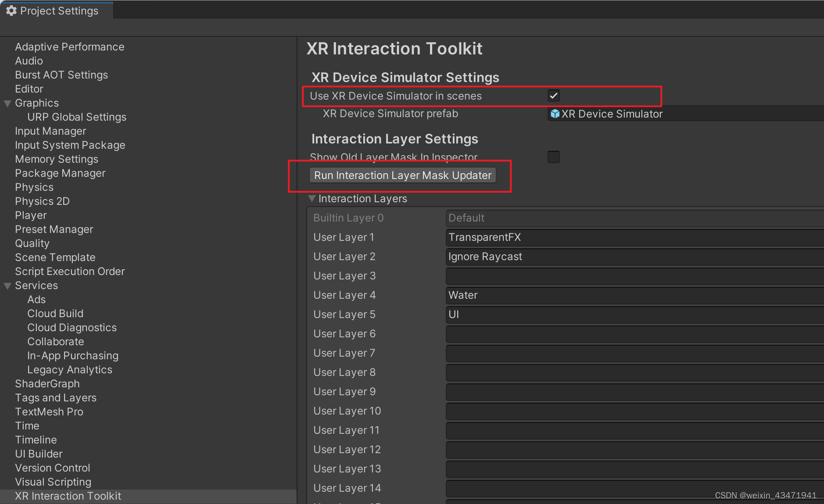Open Scene Template settings
The height and width of the screenshot is (504, 824).
click(55, 257)
